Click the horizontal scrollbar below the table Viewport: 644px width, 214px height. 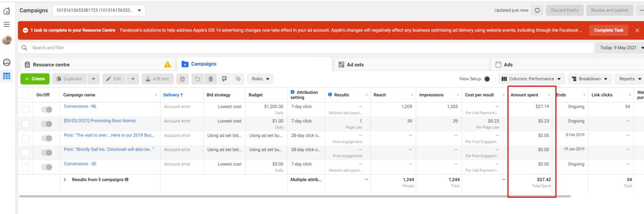click(295, 196)
